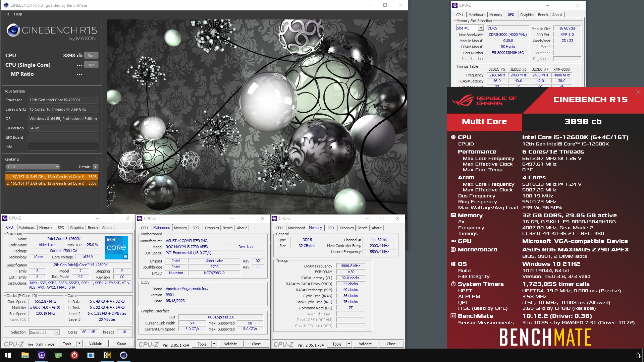Click the XMP-8000 timings column header
644x362 pixels.
pyautogui.click(x=561, y=69)
